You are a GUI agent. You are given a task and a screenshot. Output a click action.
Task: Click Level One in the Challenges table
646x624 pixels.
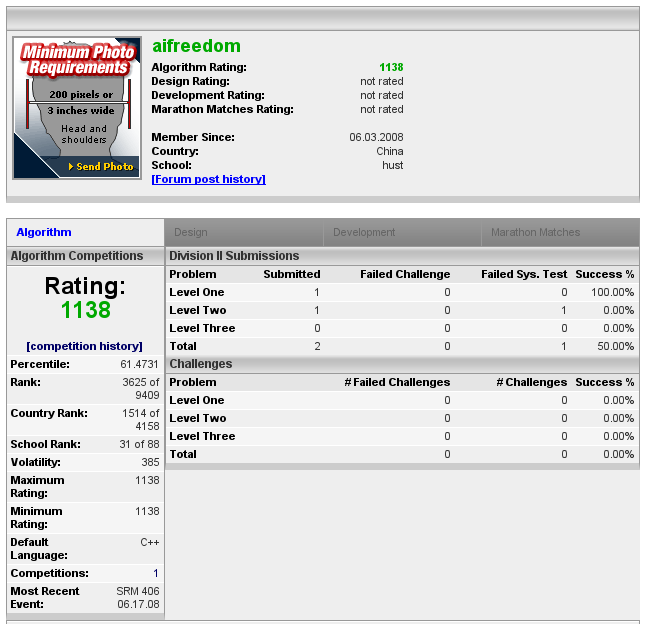(x=197, y=400)
